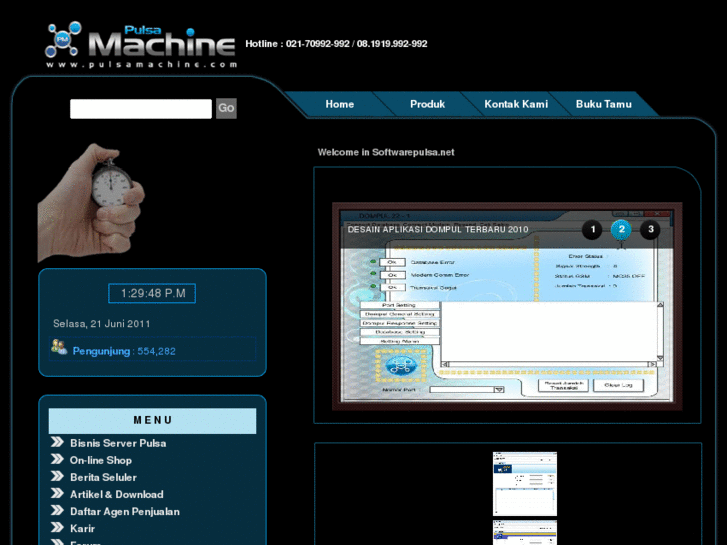The width and height of the screenshot is (727, 545).
Task: Click the Pulsa Machine logo
Action: [141, 45]
